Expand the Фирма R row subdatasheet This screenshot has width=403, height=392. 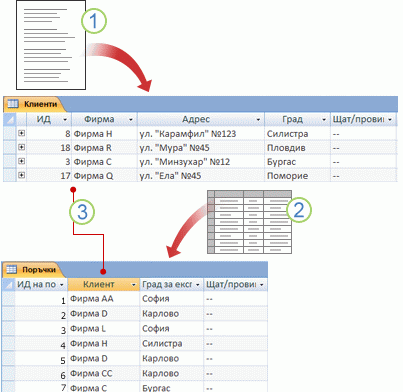pyautogui.click(x=21, y=147)
